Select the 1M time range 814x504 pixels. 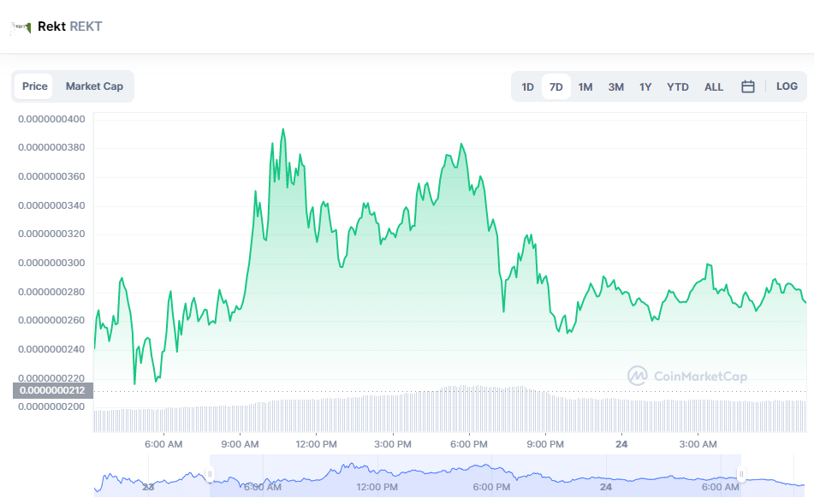pyautogui.click(x=585, y=86)
